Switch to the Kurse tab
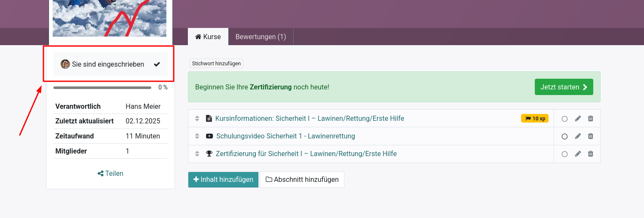Screen dimensions: 644x218 208,37
